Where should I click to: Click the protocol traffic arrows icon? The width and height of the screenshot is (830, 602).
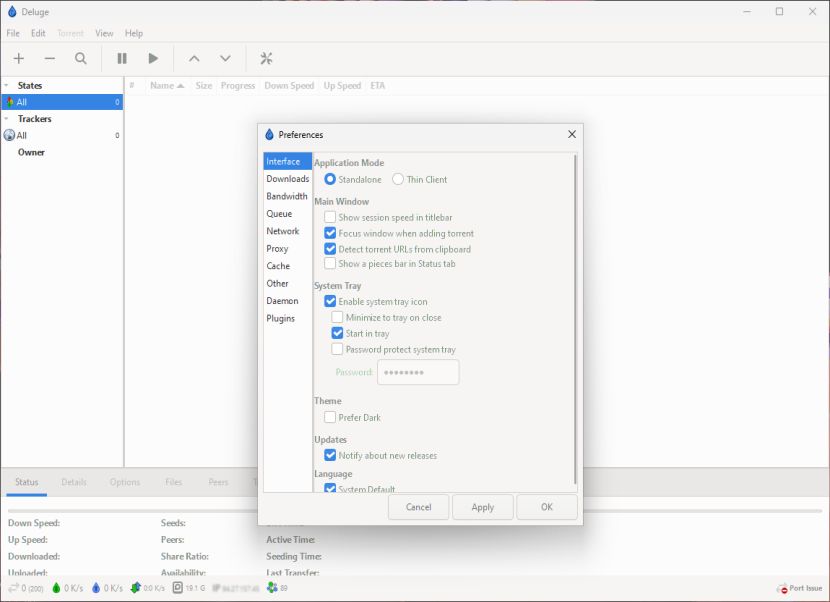[136, 588]
